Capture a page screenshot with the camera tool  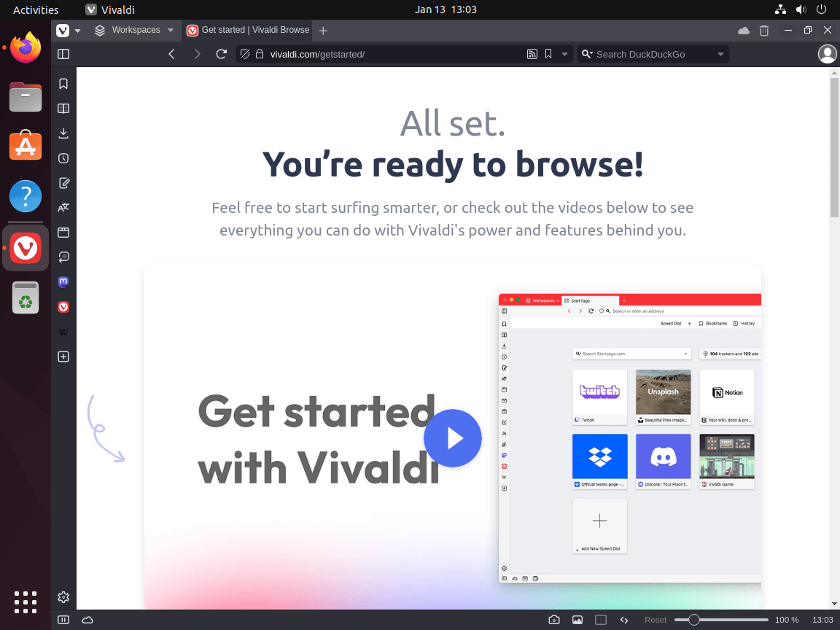(553, 619)
